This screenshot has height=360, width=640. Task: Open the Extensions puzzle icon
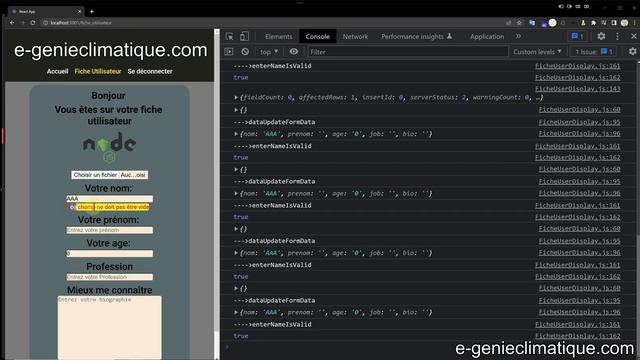pyautogui.click(x=593, y=23)
